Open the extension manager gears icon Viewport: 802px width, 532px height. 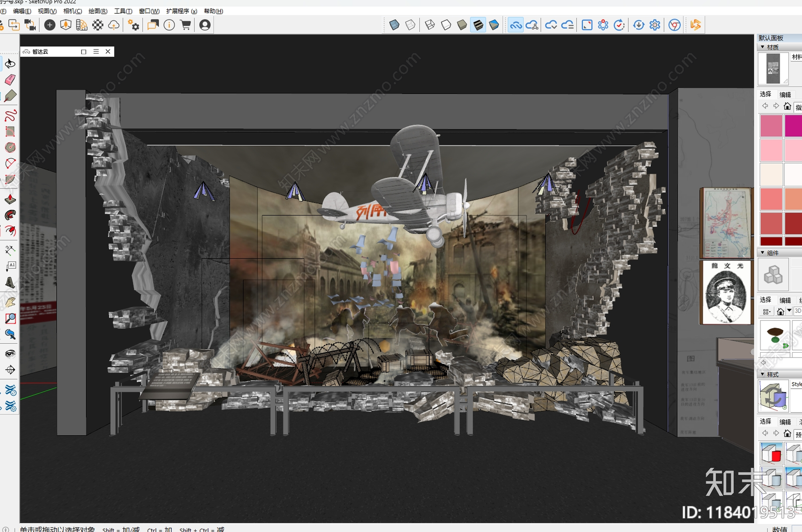pyautogui.click(x=133, y=25)
